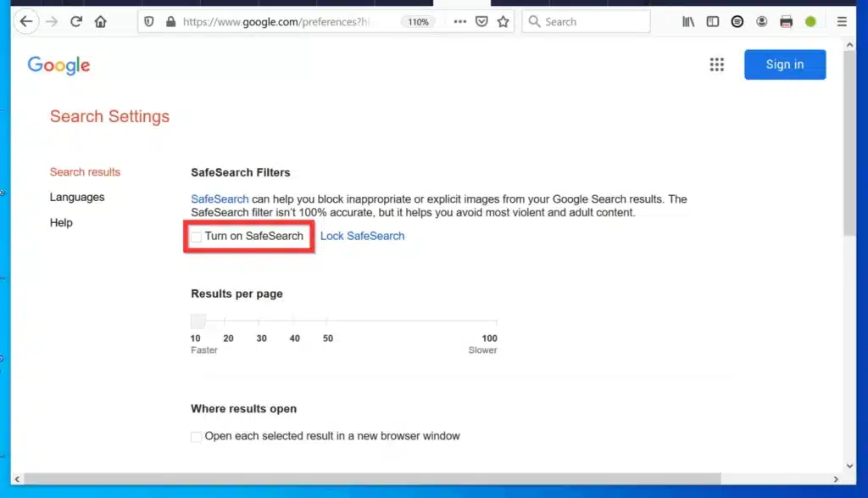Viewport: 868px width, 498px height.
Task: Focus the browser Search input field
Action: point(587,21)
